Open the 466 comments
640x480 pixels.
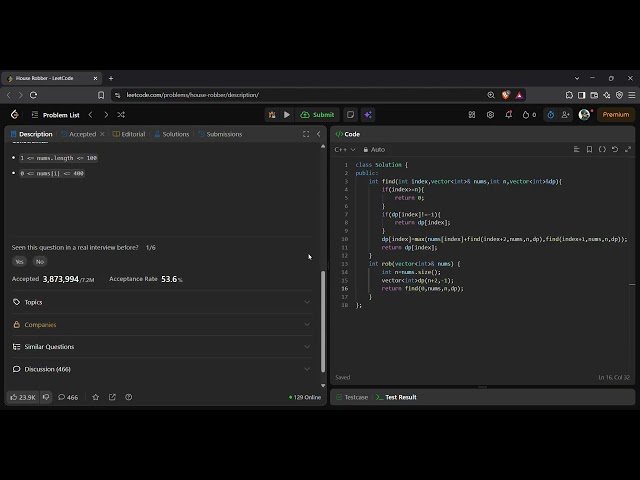(x=68, y=397)
